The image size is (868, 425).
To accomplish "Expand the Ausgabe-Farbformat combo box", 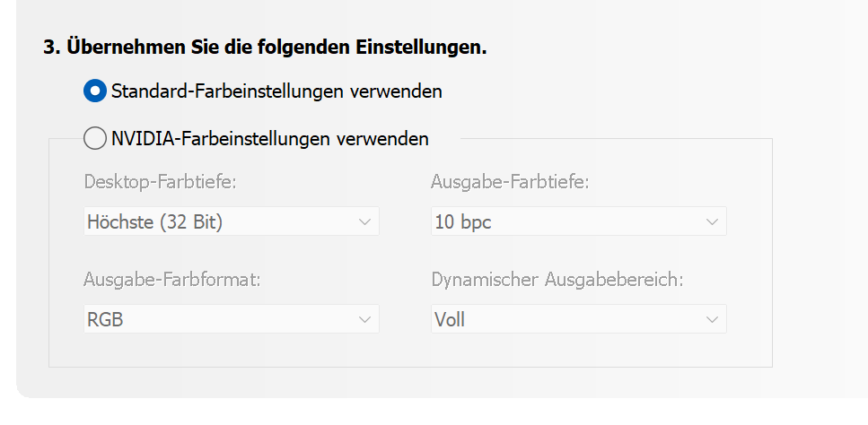I will click(x=231, y=319).
